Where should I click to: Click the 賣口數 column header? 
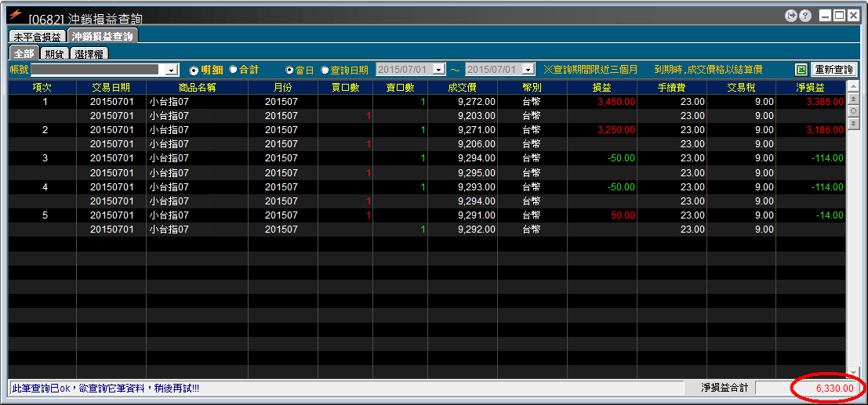pos(400,88)
